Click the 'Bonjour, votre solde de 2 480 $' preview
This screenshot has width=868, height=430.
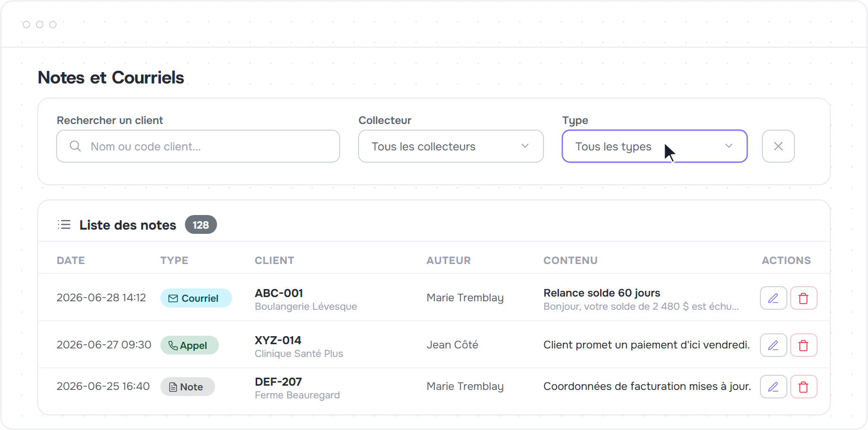click(x=641, y=306)
